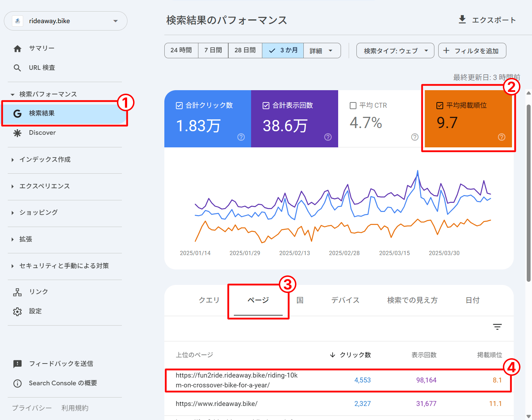The width and height of the screenshot is (532, 420).
Task: Click the sort arrow beside クリック数
Action: click(333, 355)
